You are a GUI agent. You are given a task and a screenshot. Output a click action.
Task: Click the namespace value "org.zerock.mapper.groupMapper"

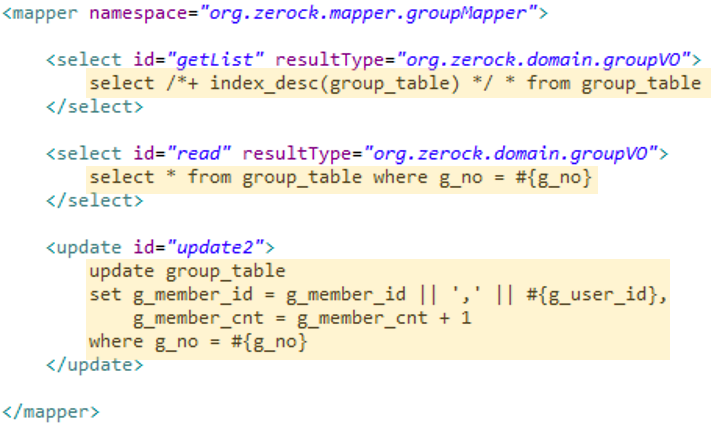[x=369, y=13]
